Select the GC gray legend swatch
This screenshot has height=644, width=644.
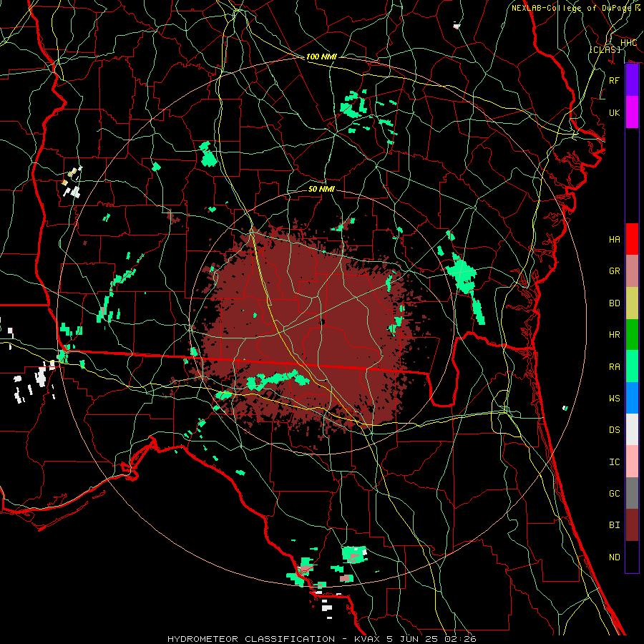coord(632,493)
